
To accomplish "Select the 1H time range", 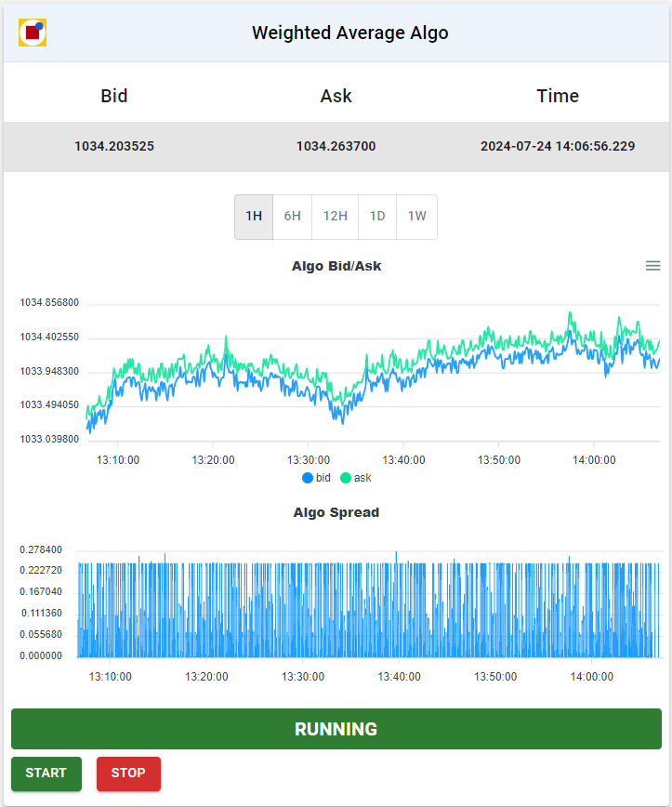I will [254, 217].
